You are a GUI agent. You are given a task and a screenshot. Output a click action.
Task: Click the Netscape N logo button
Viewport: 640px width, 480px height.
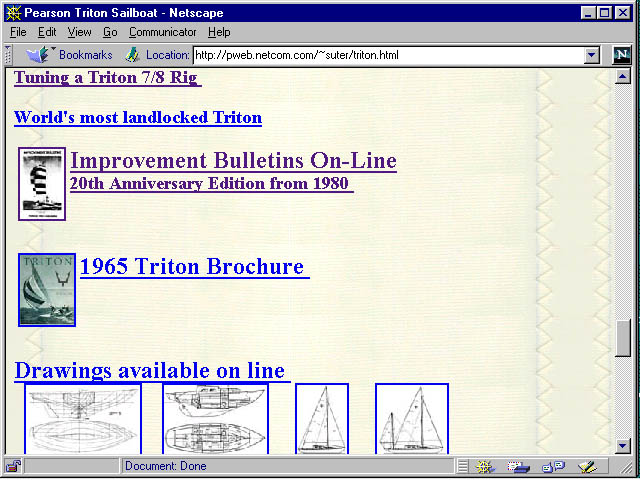[622, 55]
